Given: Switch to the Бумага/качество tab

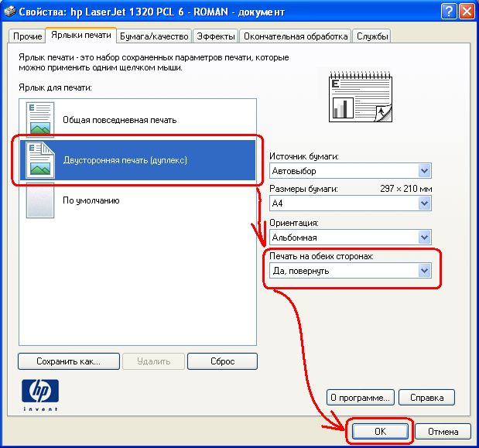Looking at the screenshot, I should (x=154, y=36).
